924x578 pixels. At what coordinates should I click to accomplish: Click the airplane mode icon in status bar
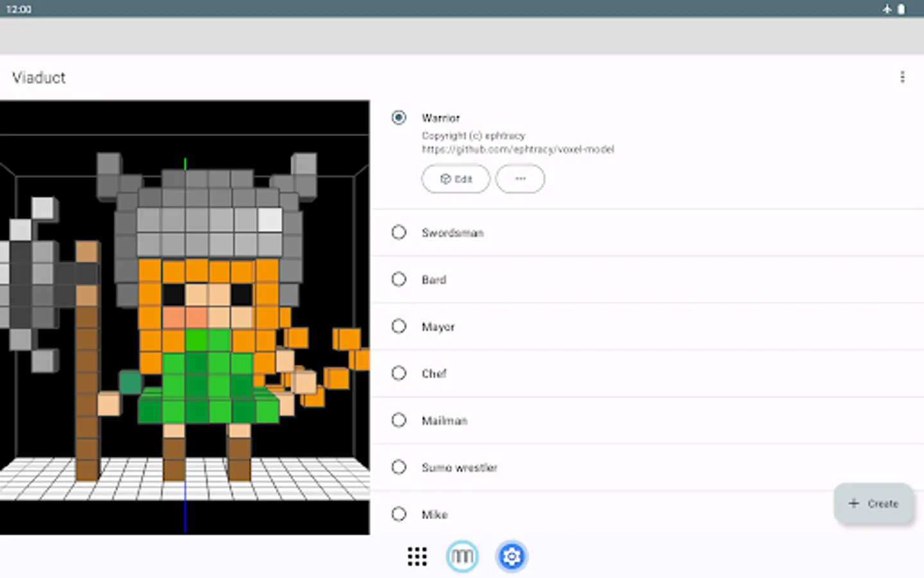[x=887, y=9]
